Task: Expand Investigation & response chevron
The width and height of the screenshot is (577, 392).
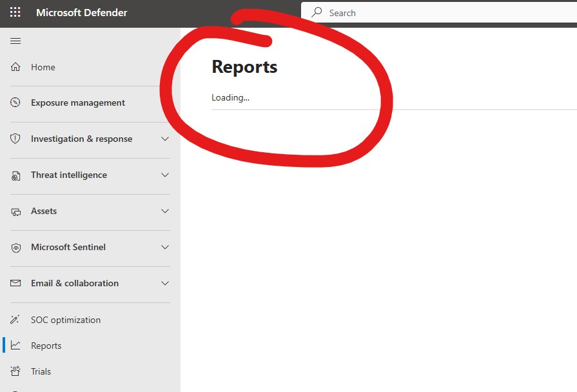Action: point(165,139)
